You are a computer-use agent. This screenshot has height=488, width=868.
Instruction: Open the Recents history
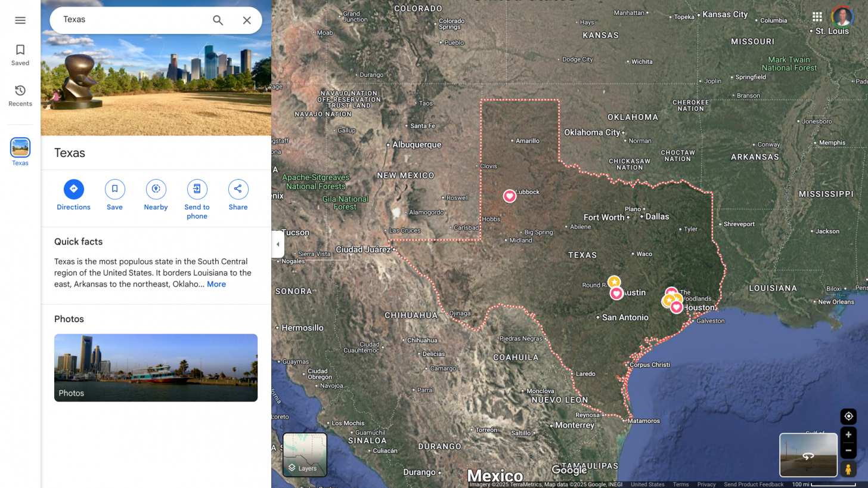pyautogui.click(x=20, y=95)
